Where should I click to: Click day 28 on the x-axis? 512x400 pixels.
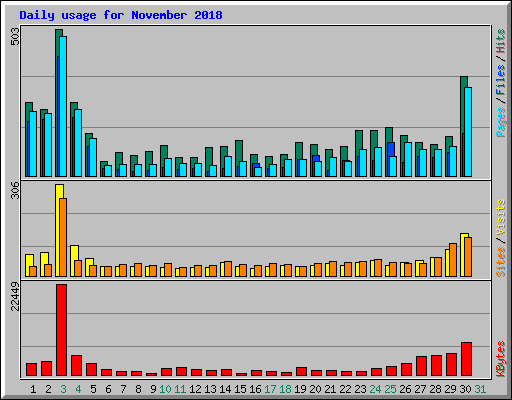click(435, 389)
